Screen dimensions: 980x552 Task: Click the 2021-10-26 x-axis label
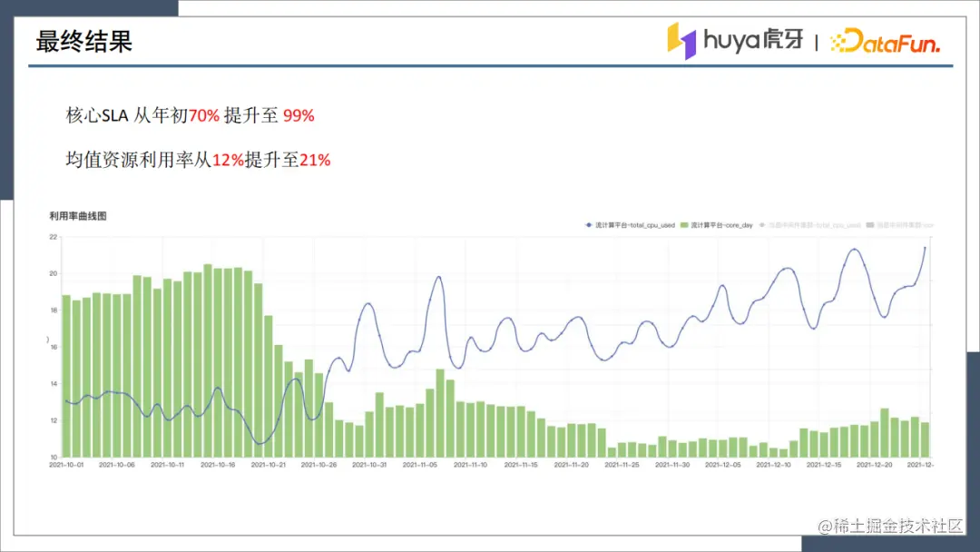click(318, 465)
